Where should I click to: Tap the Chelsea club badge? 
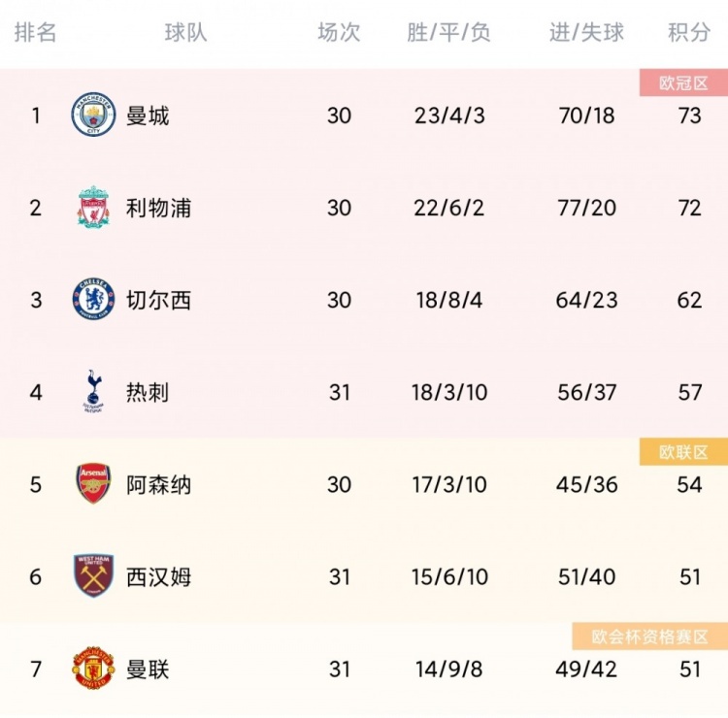click(93, 300)
